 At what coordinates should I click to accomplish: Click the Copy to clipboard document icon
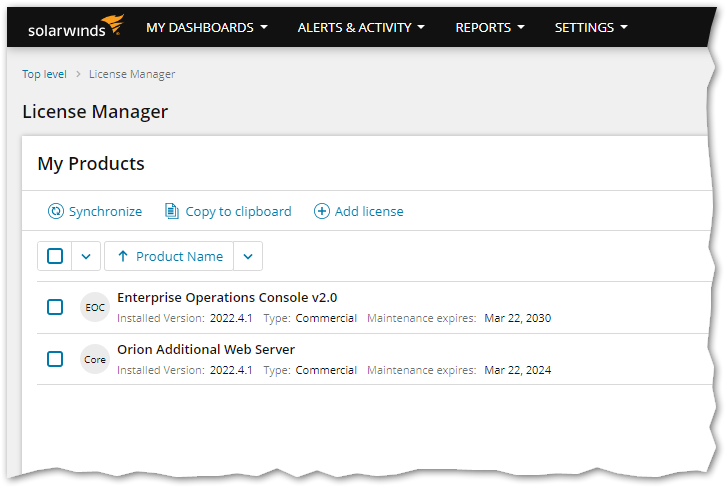pos(172,211)
